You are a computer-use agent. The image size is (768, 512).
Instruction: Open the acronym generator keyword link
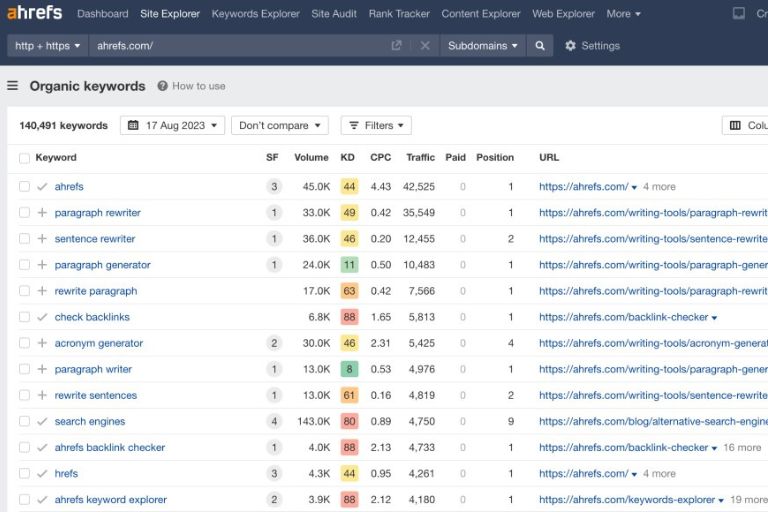point(98,343)
